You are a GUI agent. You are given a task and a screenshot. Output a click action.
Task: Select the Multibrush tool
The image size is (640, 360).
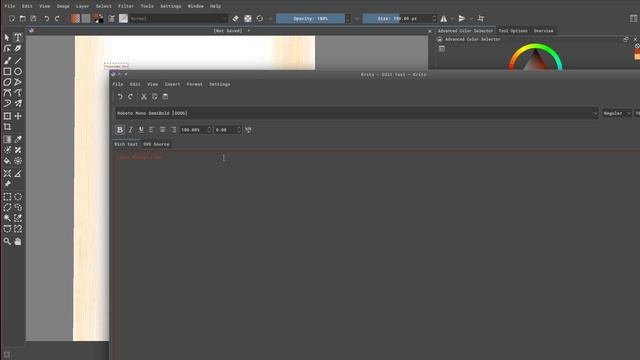click(x=18, y=103)
